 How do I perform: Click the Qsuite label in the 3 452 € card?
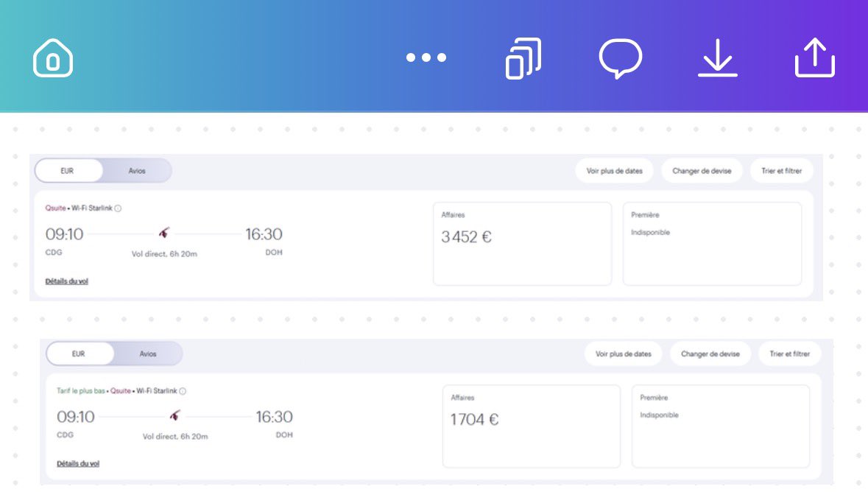click(x=55, y=208)
